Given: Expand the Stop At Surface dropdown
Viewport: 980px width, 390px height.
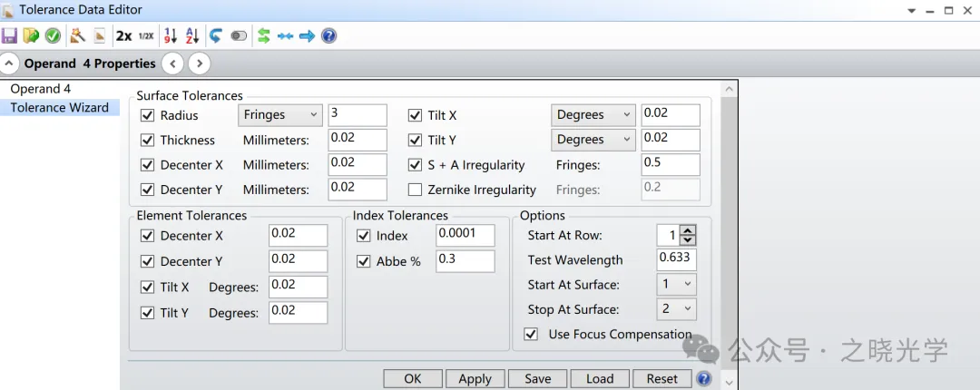Looking at the screenshot, I should (x=676, y=309).
